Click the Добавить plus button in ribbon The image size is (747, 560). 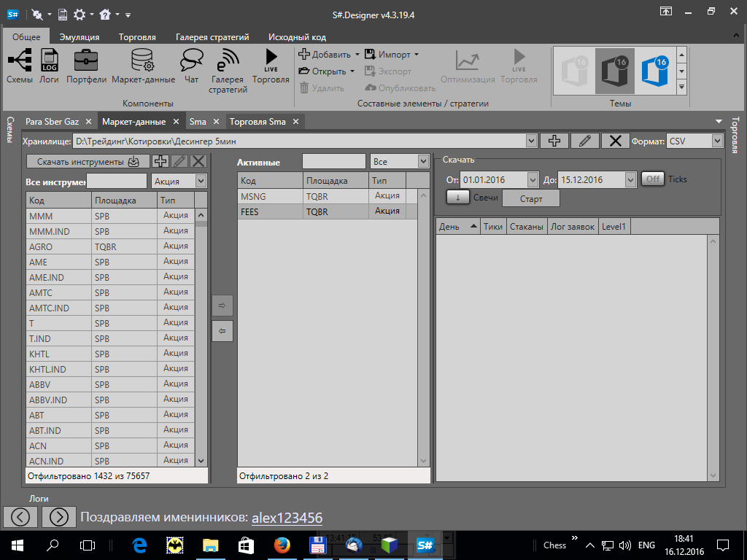pos(329,55)
